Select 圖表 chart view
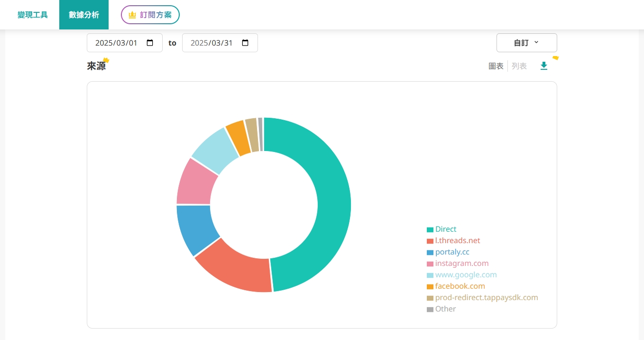Viewport: 644px width, 340px height. 496,66
